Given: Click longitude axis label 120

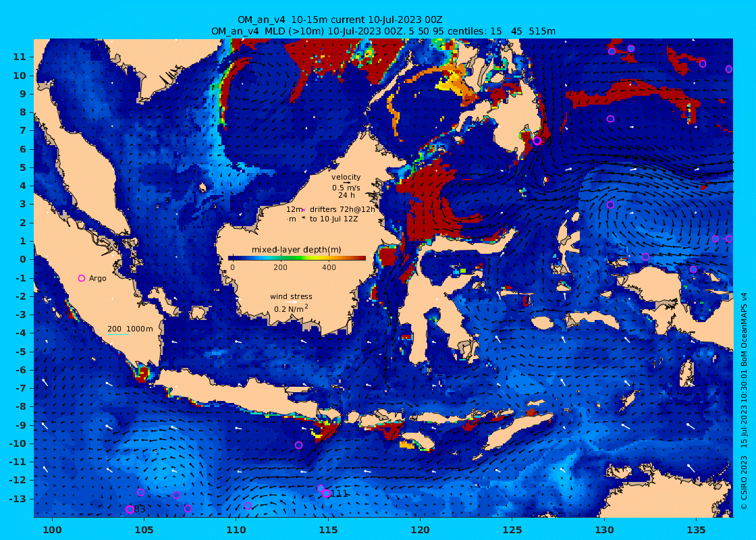Looking at the screenshot, I should click(x=420, y=529).
